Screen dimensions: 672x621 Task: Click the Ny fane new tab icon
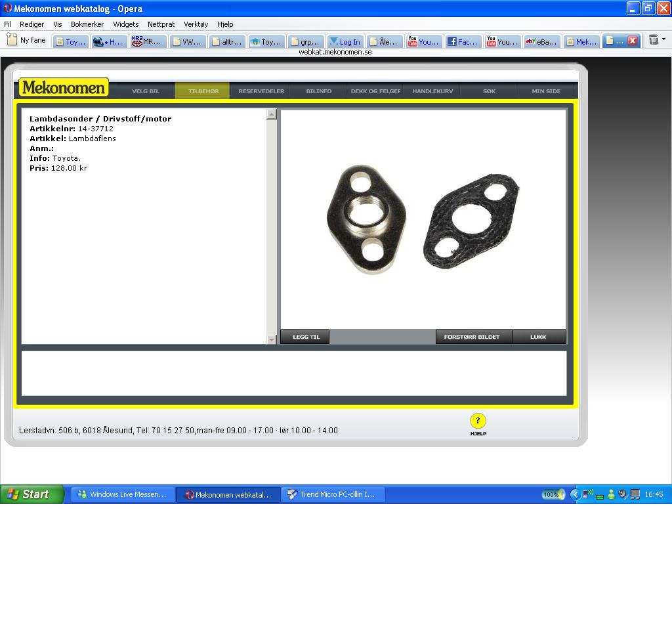12,40
